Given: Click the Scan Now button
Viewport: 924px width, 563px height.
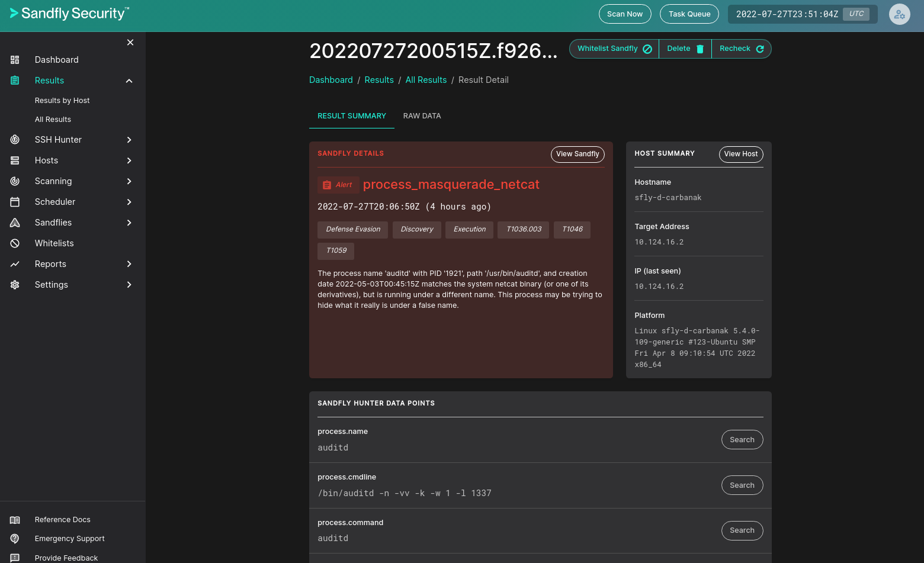Looking at the screenshot, I should (x=625, y=14).
